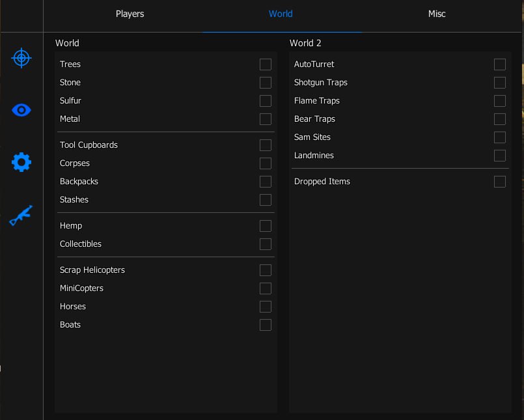The image size is (524, 420).
Task: Click the "Dropped Items" label text
Action: tap(322, 182)
